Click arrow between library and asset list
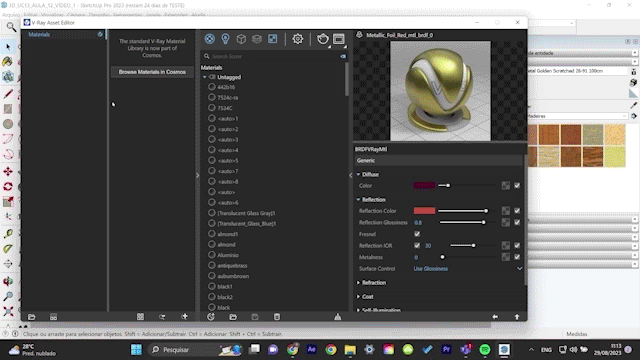The width and height of the screenshot is (640, 360). 198,175
